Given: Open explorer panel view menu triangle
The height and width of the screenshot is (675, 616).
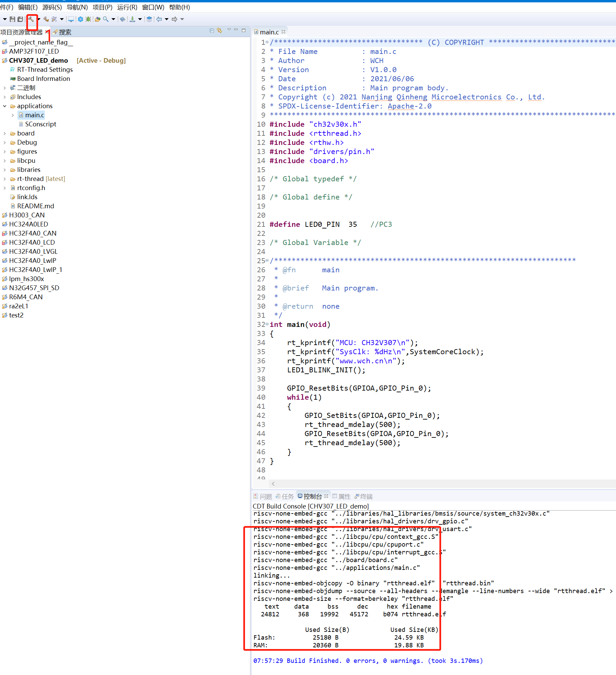Looking at the screenshot, I should click(229, 30).
